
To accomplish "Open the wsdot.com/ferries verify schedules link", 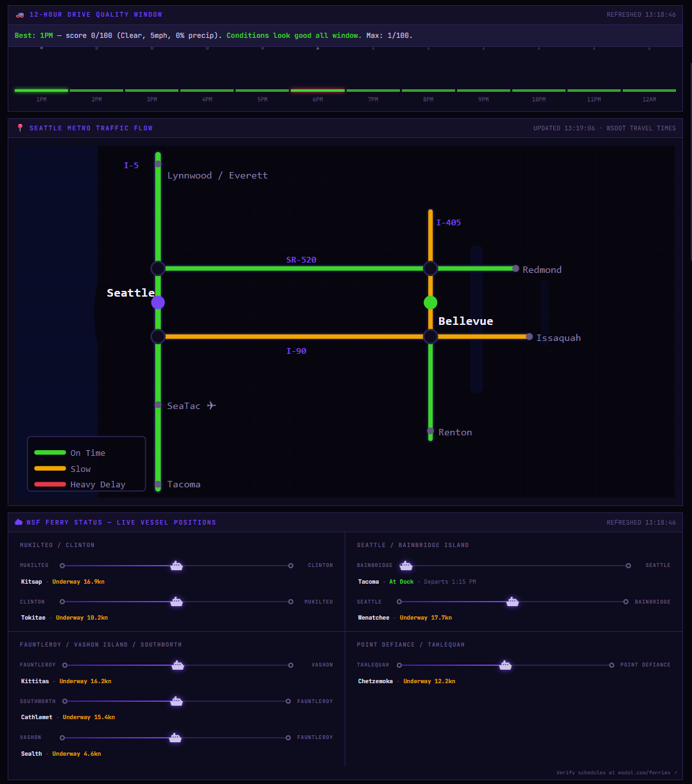I will pos(616,772).
